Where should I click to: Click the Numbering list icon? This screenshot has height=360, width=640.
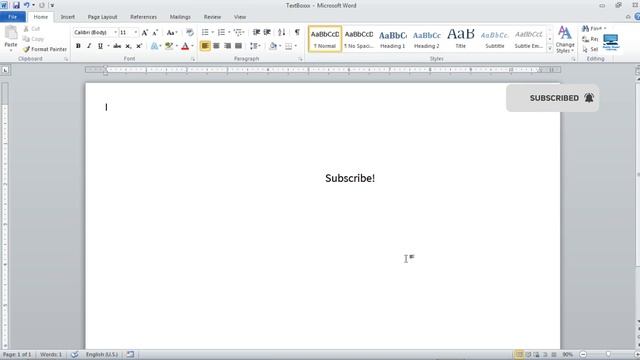pos(222,32)
